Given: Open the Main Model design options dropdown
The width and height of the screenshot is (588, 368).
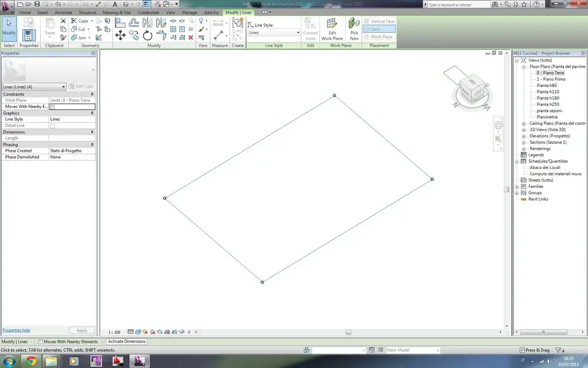Looking at the screenshot, I should (x=412, y=350).
